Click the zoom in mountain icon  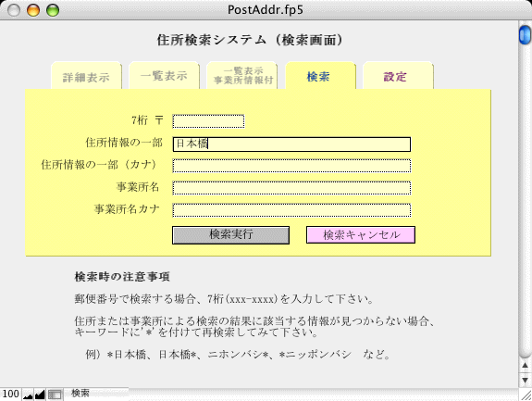coord(40,395)
